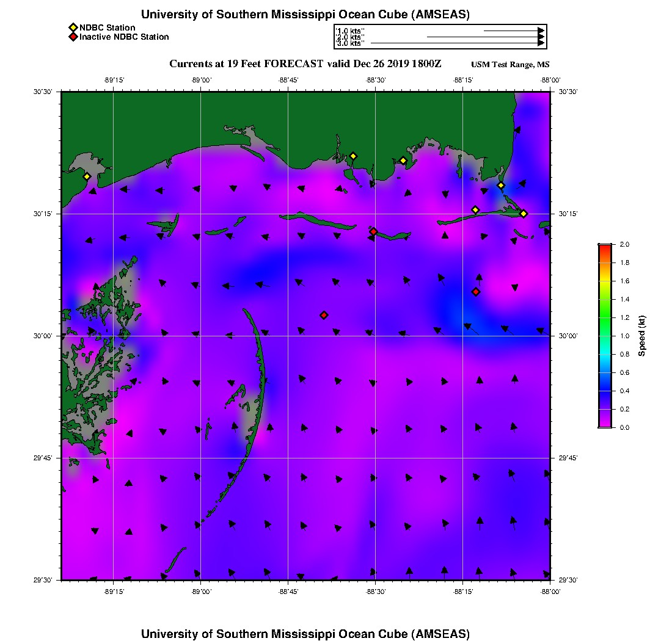
Task: Click the yellow station marker just west of 88°30'
Action: point(353,156)
